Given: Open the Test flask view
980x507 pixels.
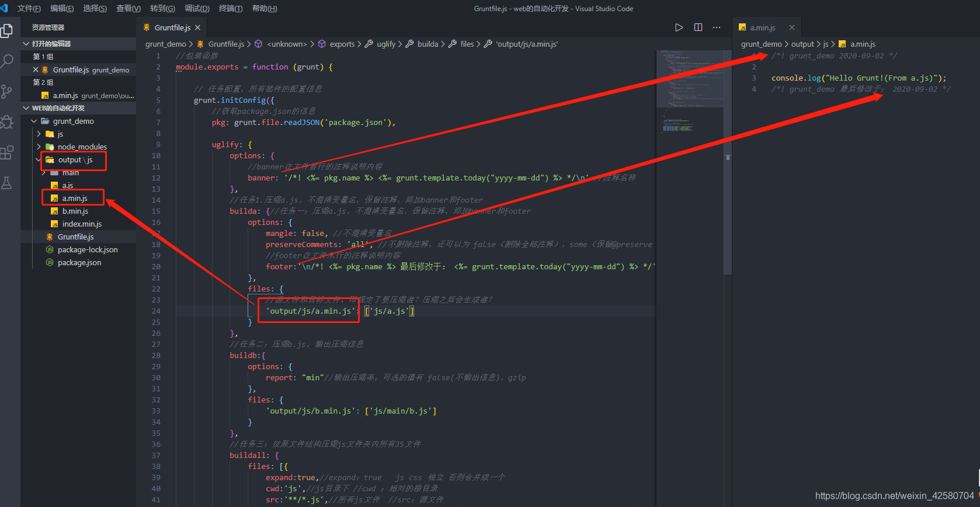Looking at the screenshot, I should click(x=7, y=183).
